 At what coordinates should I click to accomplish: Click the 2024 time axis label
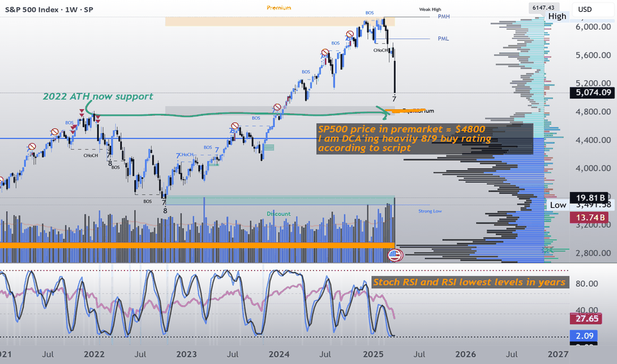279,354
